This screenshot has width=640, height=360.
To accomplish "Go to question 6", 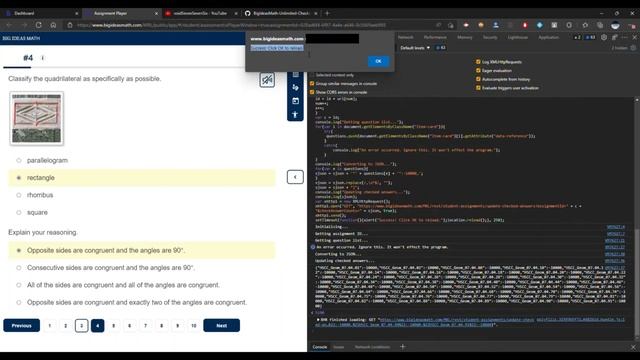I will [129, 325].
